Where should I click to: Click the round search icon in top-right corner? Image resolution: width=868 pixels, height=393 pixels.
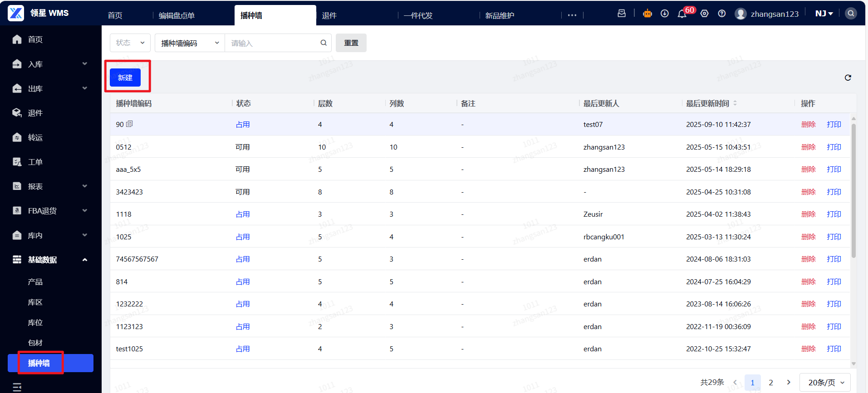(851, 14)
